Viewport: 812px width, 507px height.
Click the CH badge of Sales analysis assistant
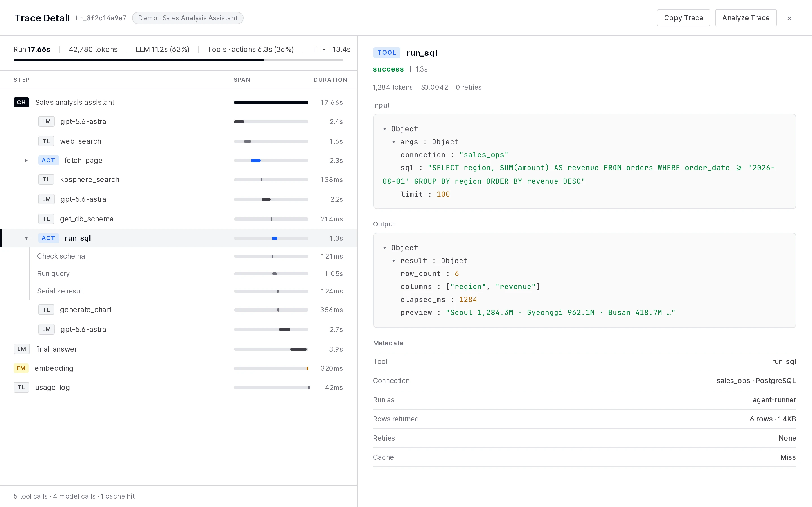(x=21, y=102)
